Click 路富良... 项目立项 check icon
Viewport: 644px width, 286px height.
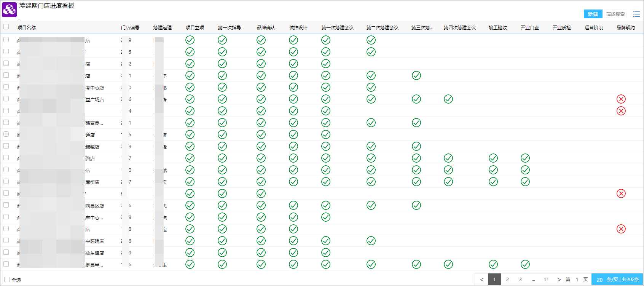pos(190,123)
